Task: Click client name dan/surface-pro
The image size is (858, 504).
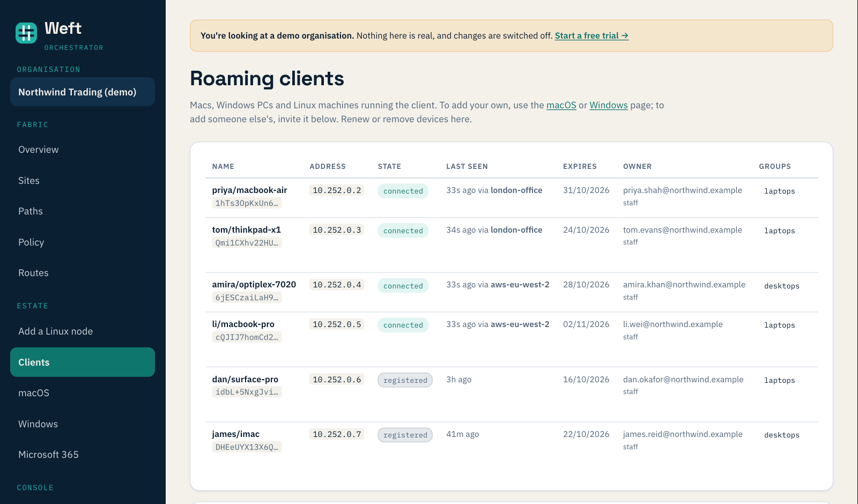Action: (x=245, y=380)
